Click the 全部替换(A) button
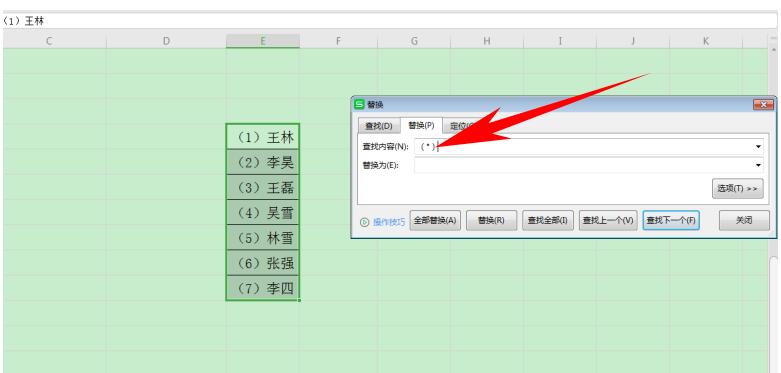The width and height of the screenshot is (781, 373). [435, 221]
